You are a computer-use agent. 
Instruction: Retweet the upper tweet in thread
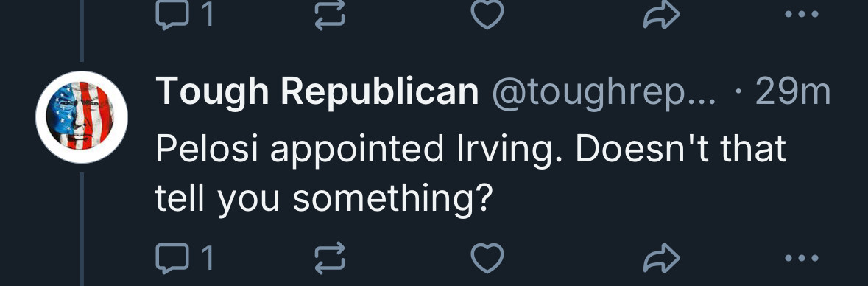[x=330, y=14]
